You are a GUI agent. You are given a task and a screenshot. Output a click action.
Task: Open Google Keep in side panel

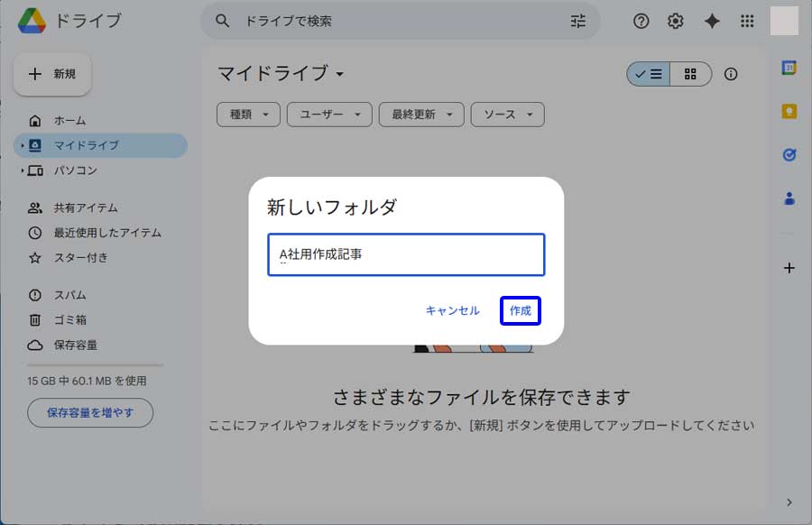(x=789, y=112)
